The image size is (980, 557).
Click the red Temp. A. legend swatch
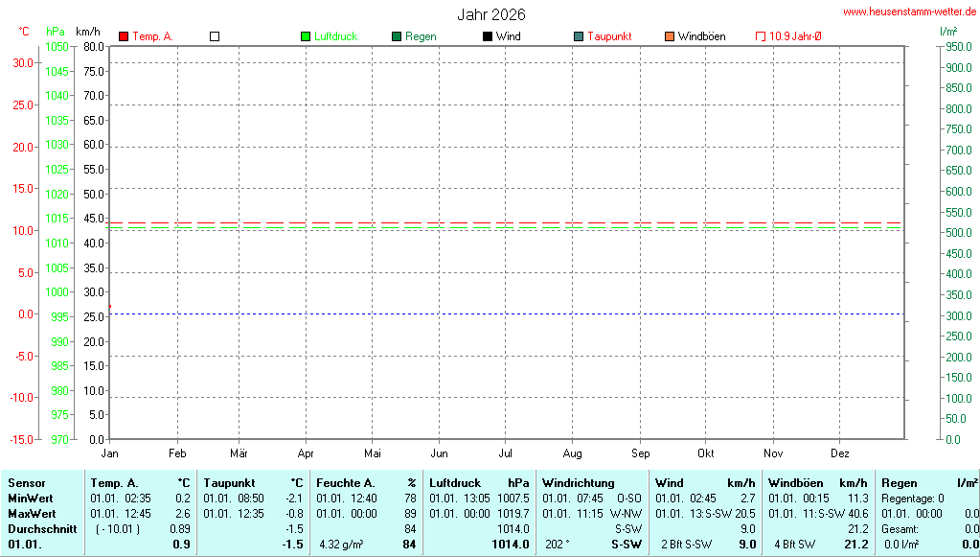[x=124, y=36]
